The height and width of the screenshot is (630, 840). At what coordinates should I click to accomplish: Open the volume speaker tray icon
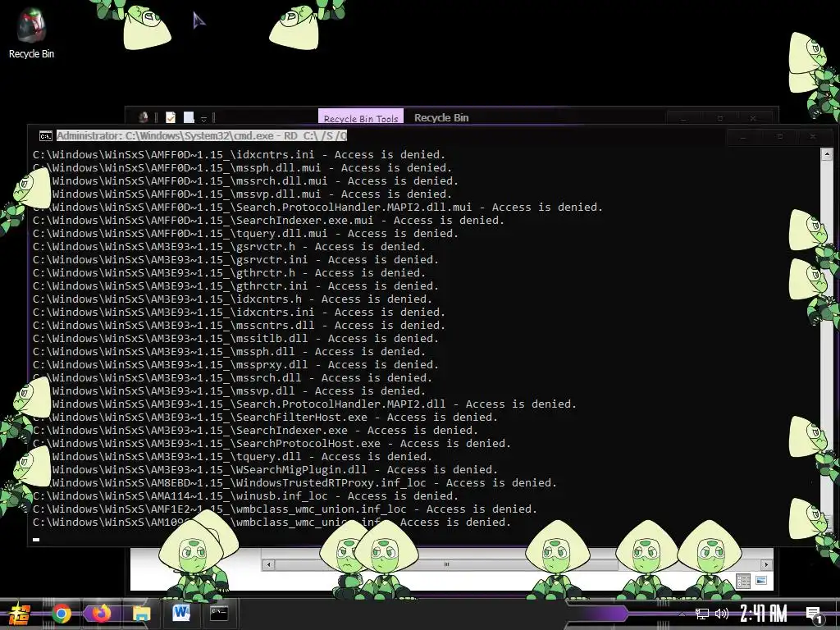tap(722, 614)
